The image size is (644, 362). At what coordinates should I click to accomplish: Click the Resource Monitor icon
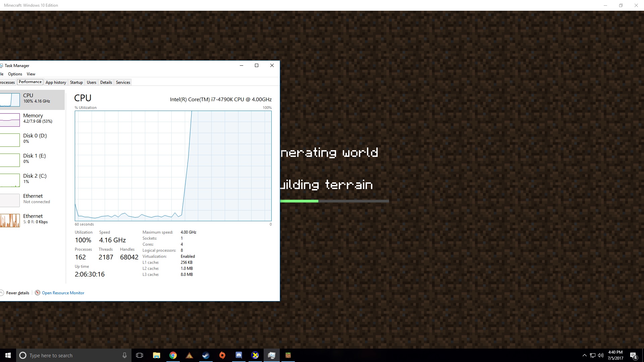[38, 293]
